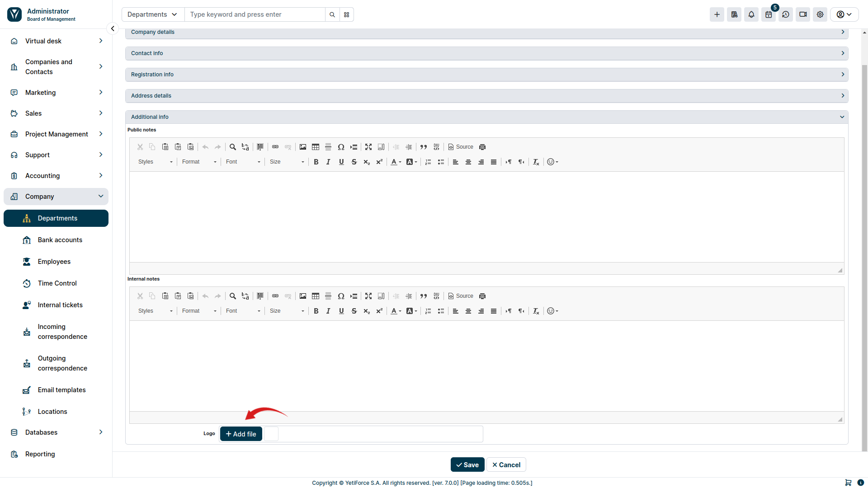Click the Insert Table icon in toolbar
This screenshot has height=488, width=868.
click(x=316, y=146)
